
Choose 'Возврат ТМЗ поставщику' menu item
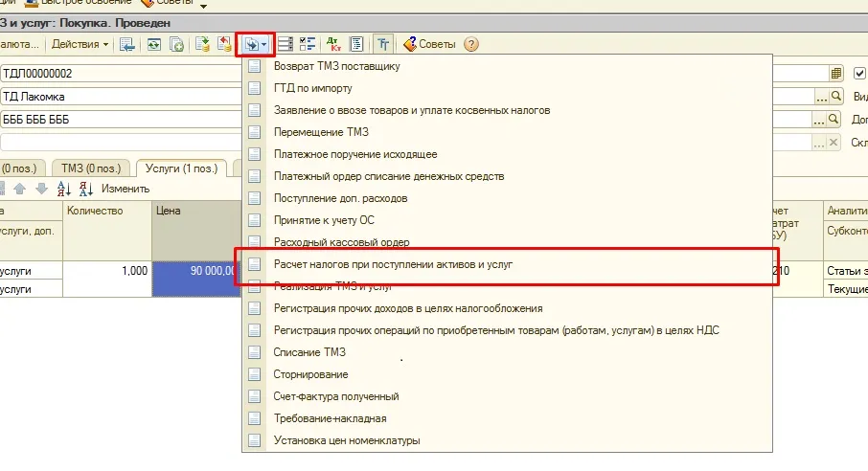(507, 66)
